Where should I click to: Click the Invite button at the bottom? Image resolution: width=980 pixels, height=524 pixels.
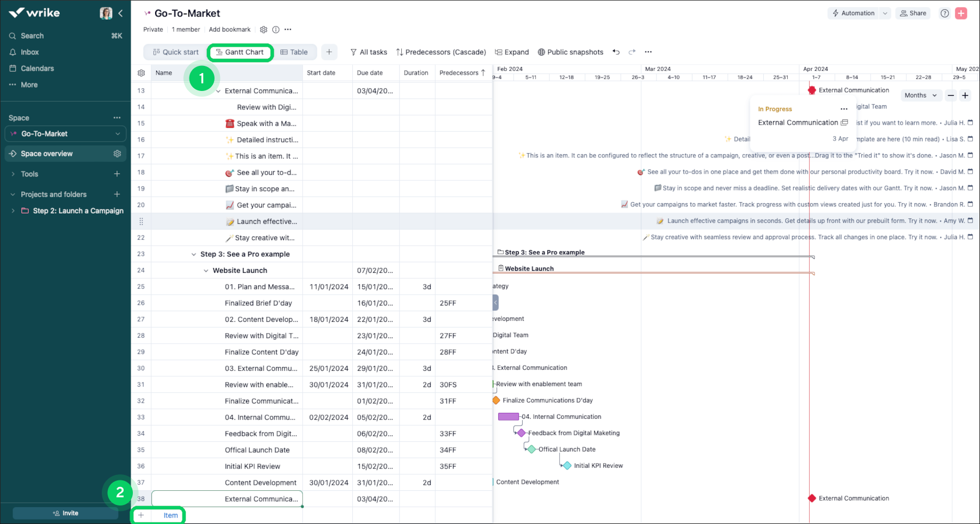click(65, 513)
